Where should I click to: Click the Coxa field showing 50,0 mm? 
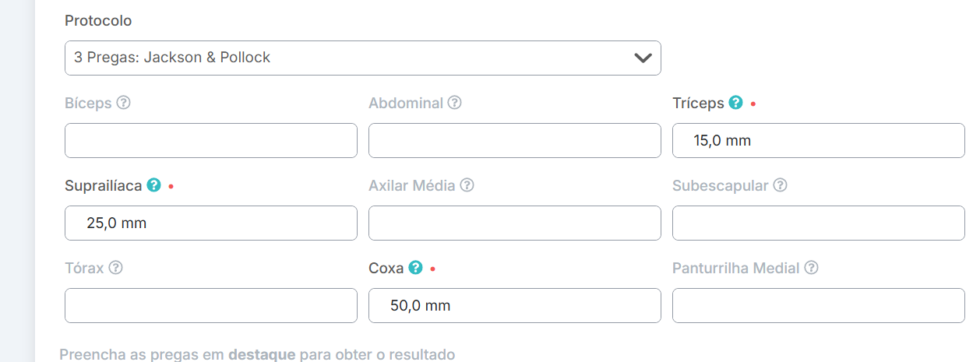(514, 306)
